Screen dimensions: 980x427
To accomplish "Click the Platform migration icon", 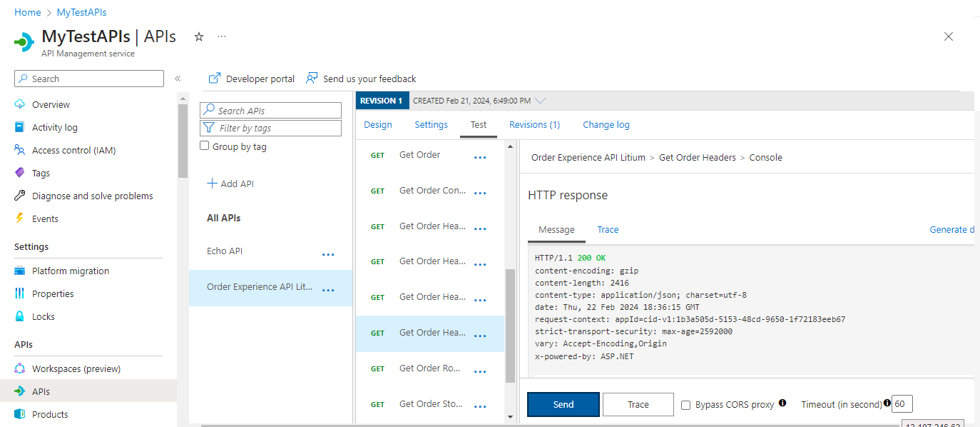I will pos(20,271).
